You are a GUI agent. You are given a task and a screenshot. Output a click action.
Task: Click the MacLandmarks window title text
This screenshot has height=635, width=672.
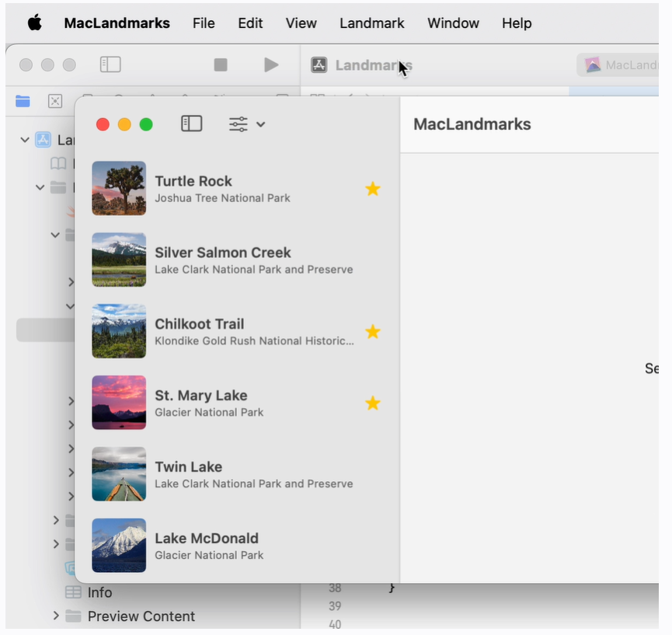pyautogui.click(x=472, y=124)
